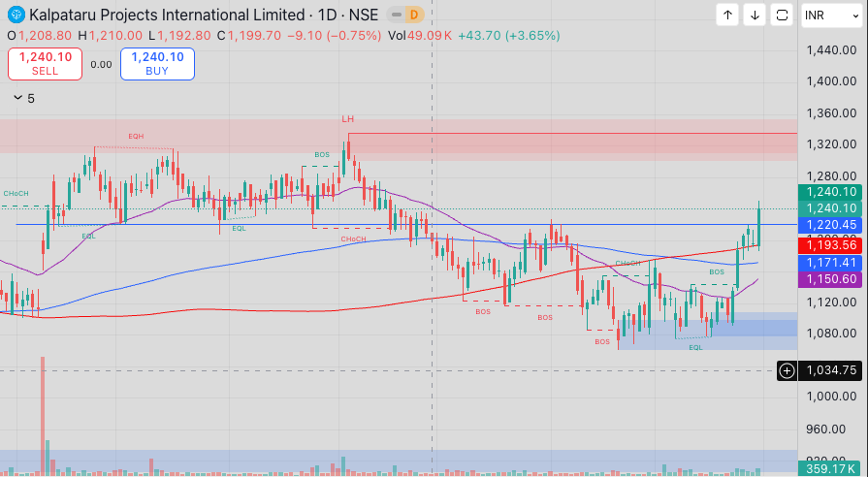Select the blue 1,171.41 moving average label
The image size is (868, 477).
830,263
